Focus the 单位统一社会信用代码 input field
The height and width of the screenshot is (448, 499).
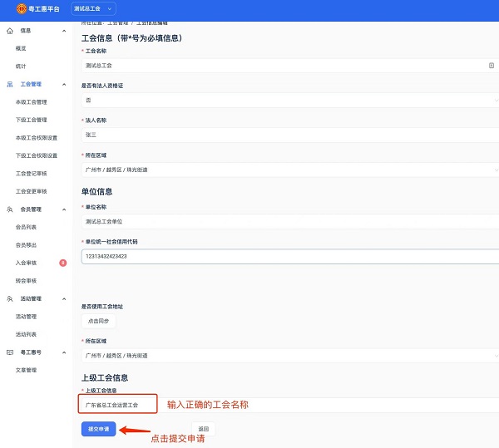coord(290,256)
